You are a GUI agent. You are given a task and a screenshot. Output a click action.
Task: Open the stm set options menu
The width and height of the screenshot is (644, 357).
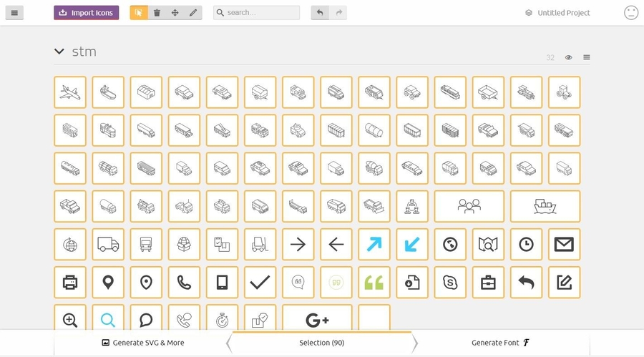[x=587, y=57]
